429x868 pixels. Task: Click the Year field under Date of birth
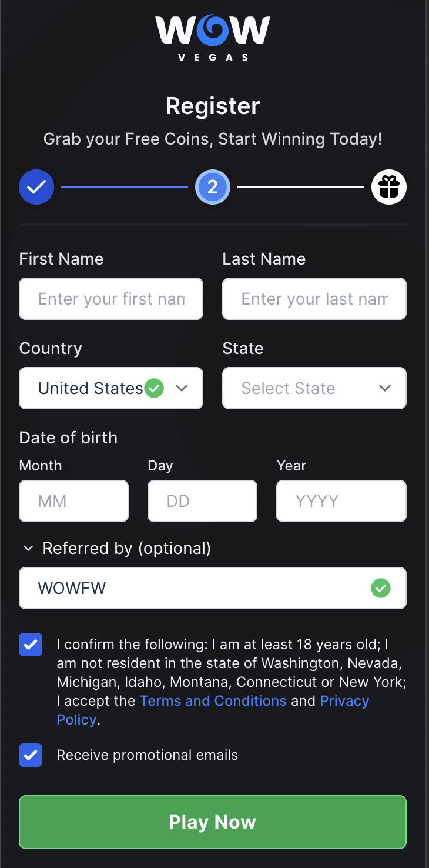341,500
